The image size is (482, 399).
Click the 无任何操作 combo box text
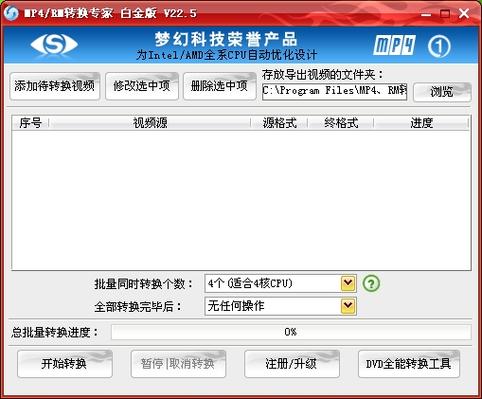point(236,306)
